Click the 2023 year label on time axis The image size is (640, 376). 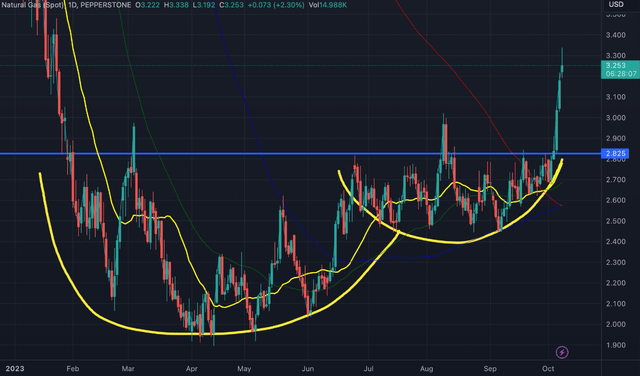pyautogui.click(x=15, y=369)
